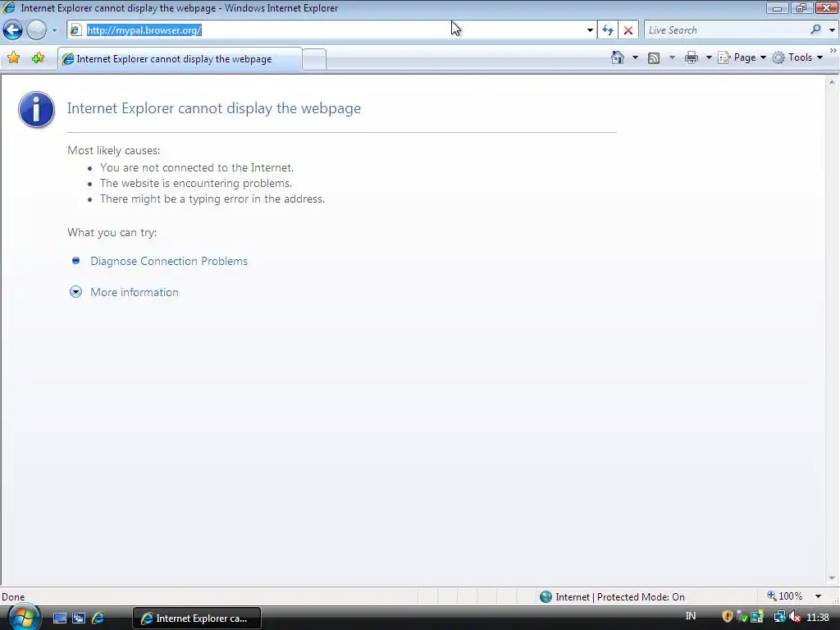Screen dimensions: 840x630
Task: Click the Back navigation arrow
Action: 13,30
